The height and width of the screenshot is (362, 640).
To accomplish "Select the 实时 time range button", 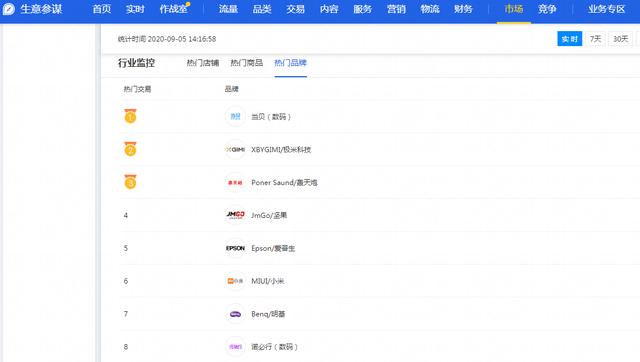I will point(569,39).
